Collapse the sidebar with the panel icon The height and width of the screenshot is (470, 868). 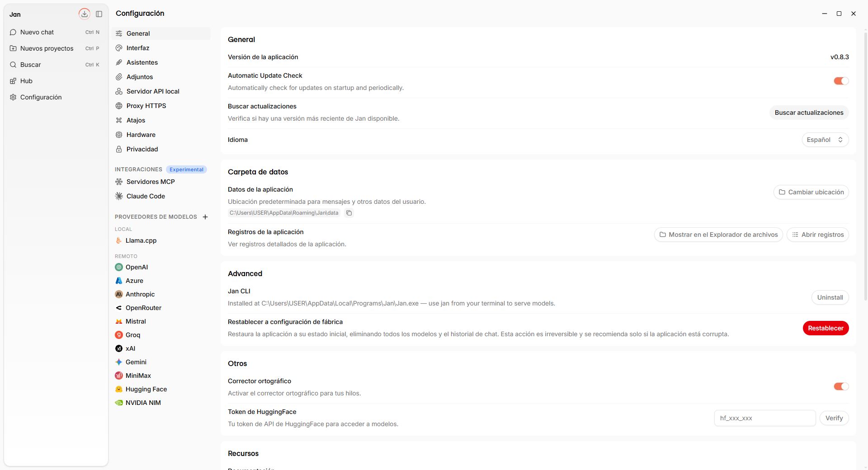point(99,14)
